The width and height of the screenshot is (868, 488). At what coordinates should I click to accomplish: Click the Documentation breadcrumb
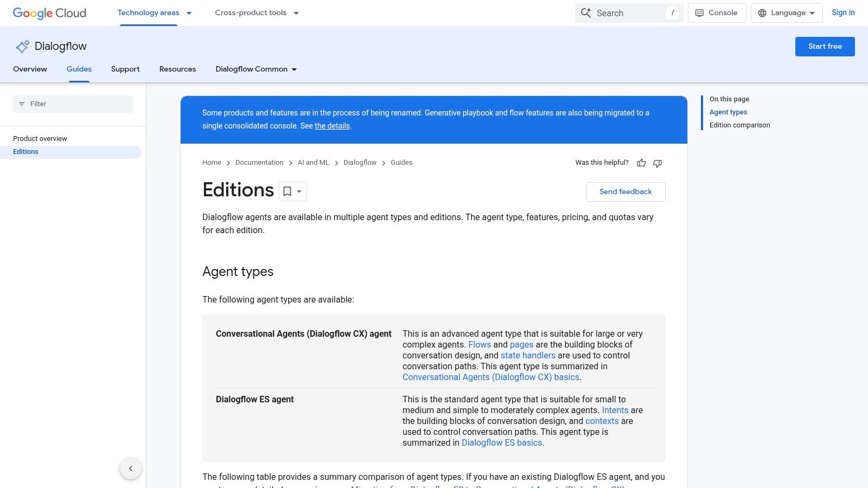pos(259,163)
